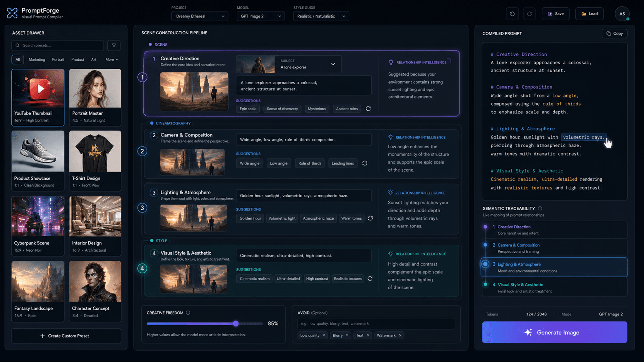
Task: Copy the compiled prompt
Action: (x=614, y=34)
